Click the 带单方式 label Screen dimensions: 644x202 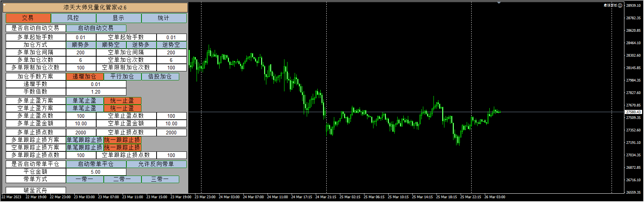point(36,179)
